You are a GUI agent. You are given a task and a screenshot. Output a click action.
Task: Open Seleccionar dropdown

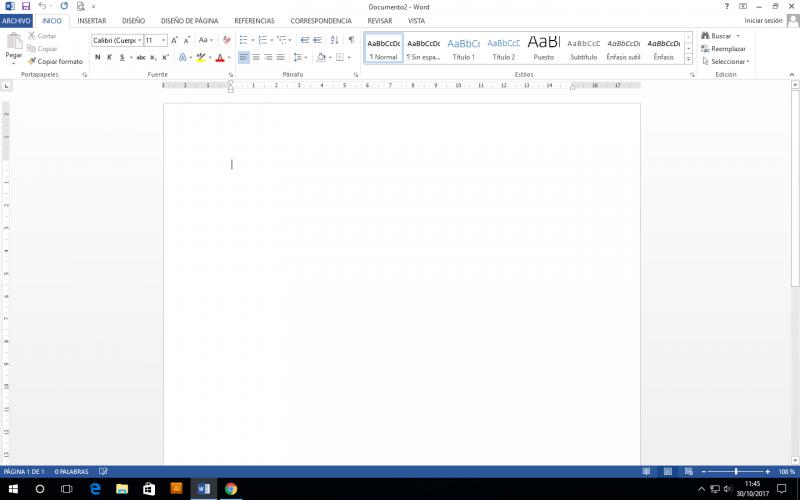click(726, 61)
